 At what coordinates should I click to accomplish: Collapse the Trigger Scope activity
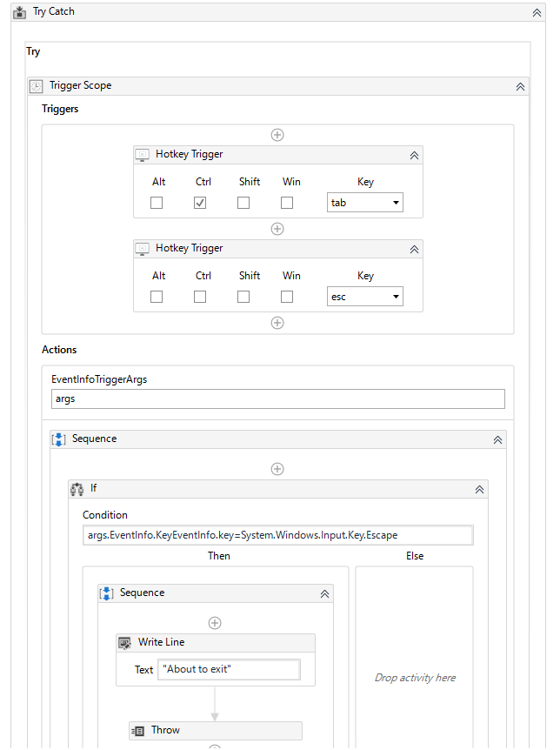[520, 86]
